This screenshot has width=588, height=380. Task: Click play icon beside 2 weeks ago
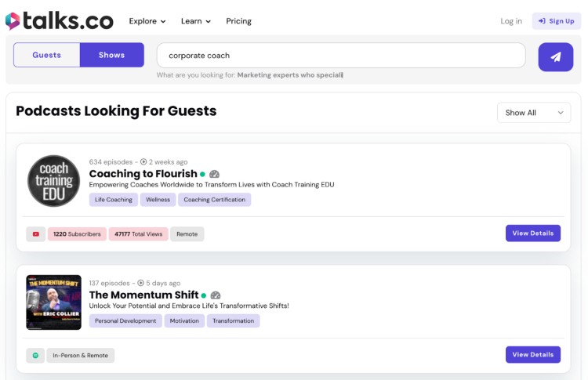point(143,162)
